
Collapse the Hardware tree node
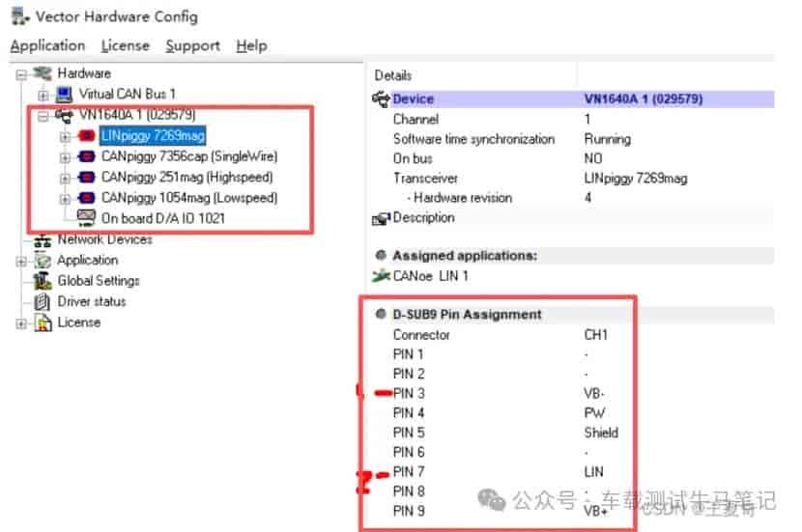point(21,75)
